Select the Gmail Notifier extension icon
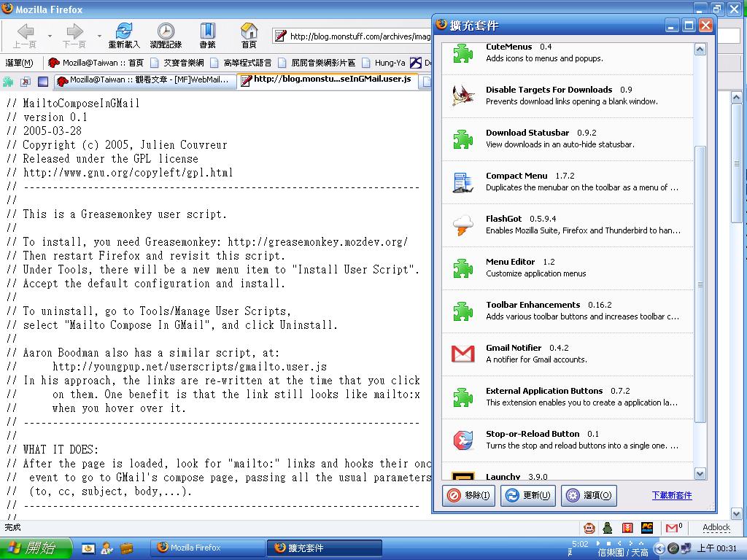747x560 pixels. point(462,354)
